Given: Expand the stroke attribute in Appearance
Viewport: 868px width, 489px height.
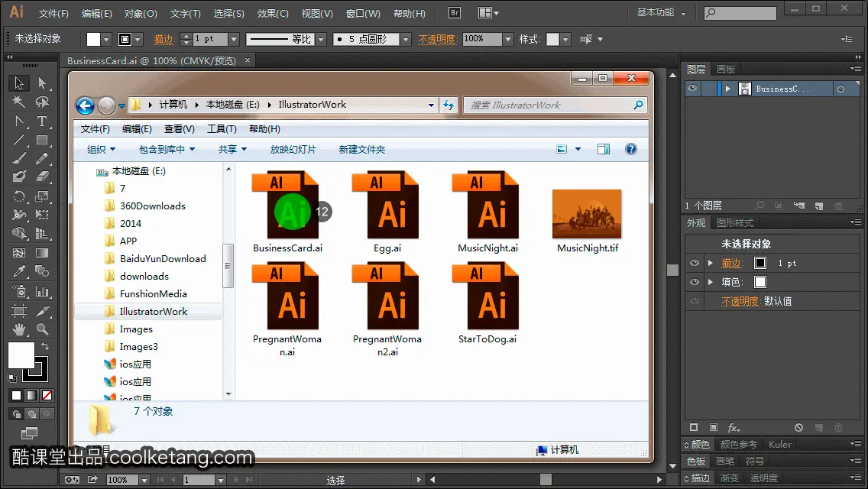Looking at the screenshot, I should click(711, 263).
